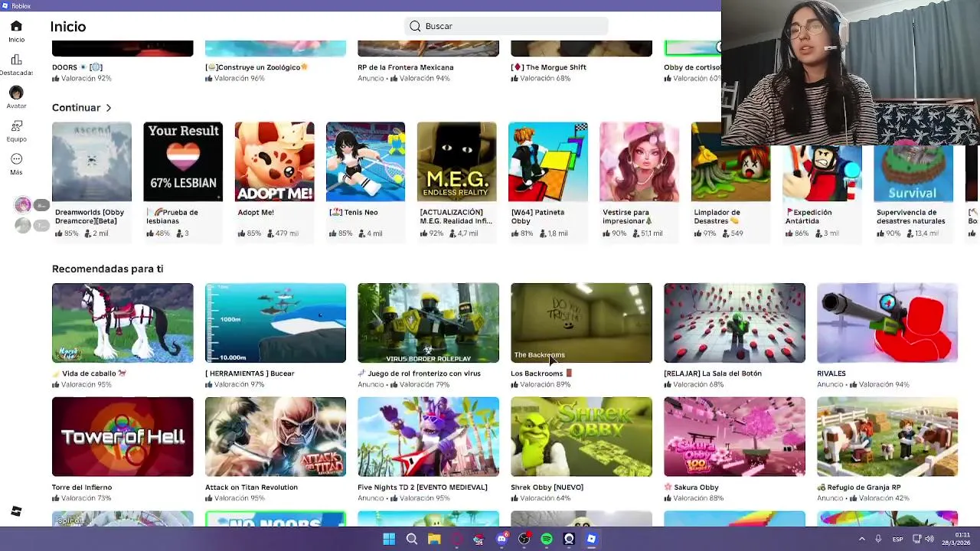Open the webcam app icon in taskbar
Screen dimensions: 980x551
pyautogui.click(x=569, y=539)
